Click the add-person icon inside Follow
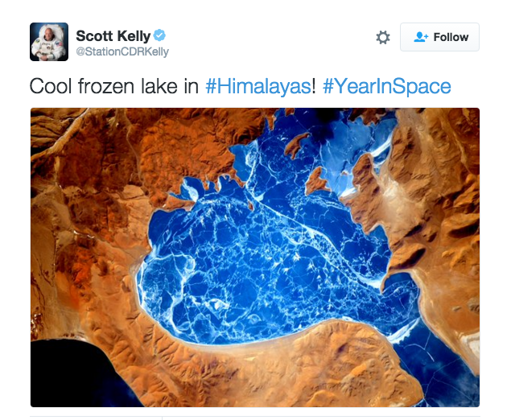 pyautogui.click(x=421, y=37)
